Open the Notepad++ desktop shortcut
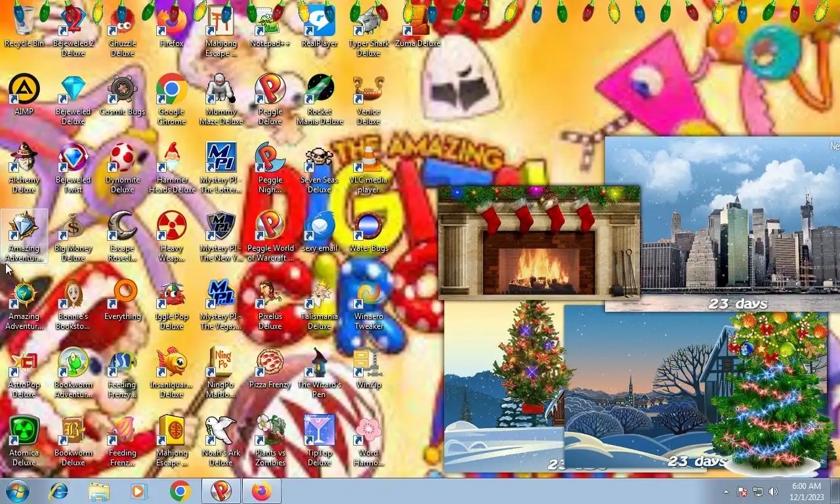This screenshot has width=840, height=504. coord(270,26)
